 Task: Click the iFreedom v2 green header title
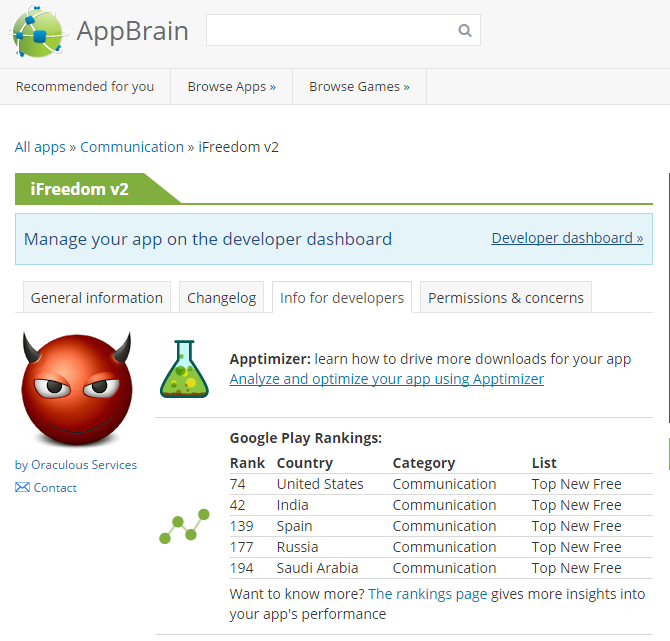point(79,189)
